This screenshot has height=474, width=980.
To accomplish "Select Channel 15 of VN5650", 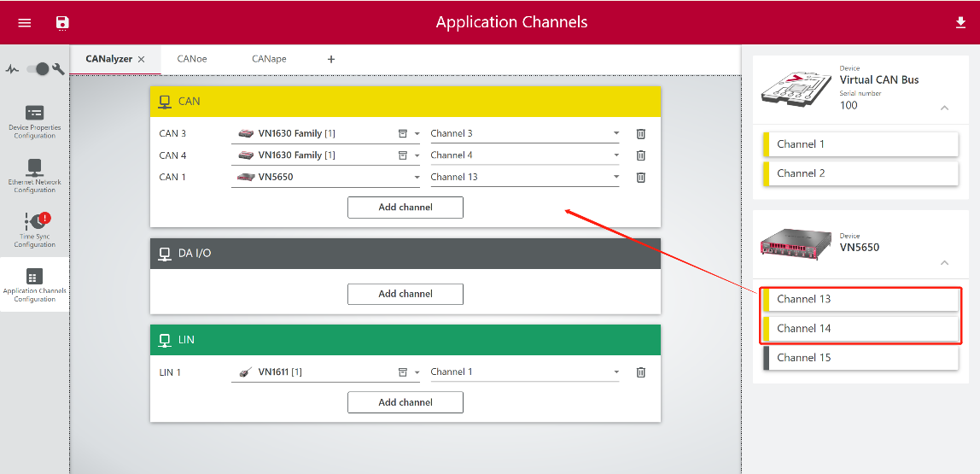I will click(x=860, y=358).
